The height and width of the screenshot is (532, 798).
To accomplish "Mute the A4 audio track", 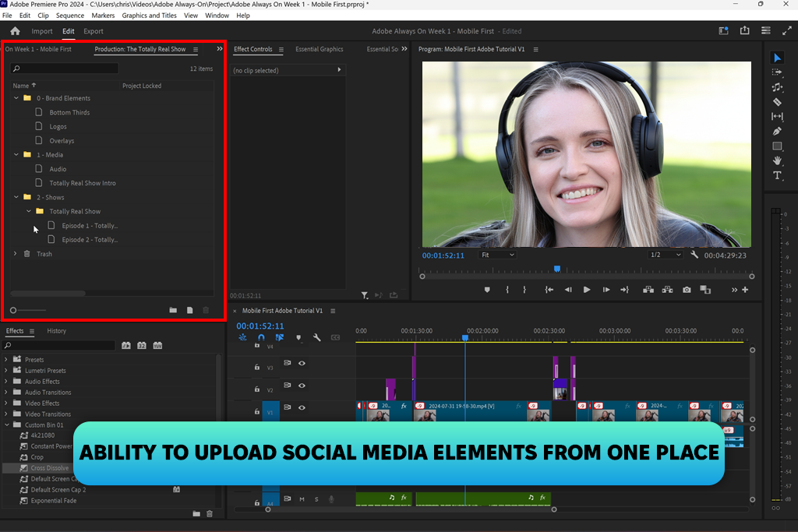I will (302, 499).
